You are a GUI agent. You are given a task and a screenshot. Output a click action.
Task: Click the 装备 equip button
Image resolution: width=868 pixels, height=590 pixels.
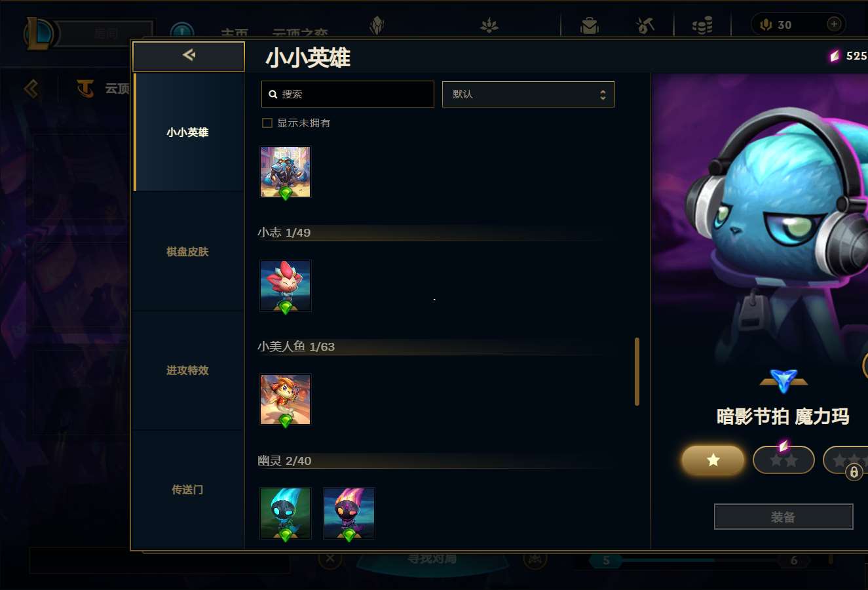coord(783,517)
